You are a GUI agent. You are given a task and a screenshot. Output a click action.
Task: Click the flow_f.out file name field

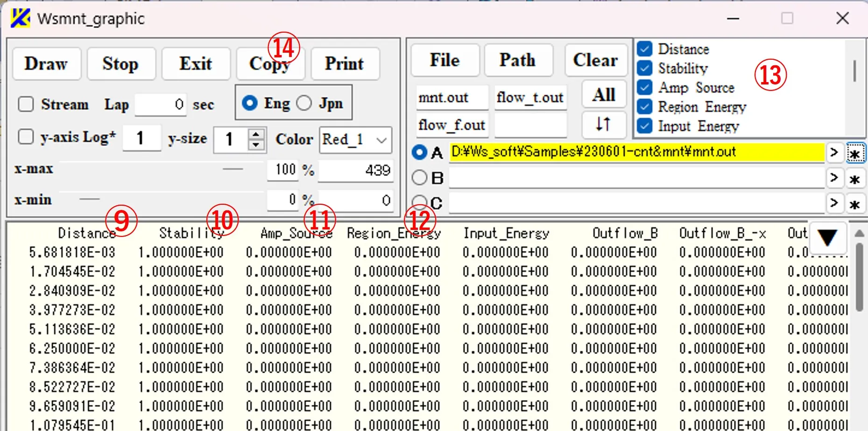coord(452,125)
